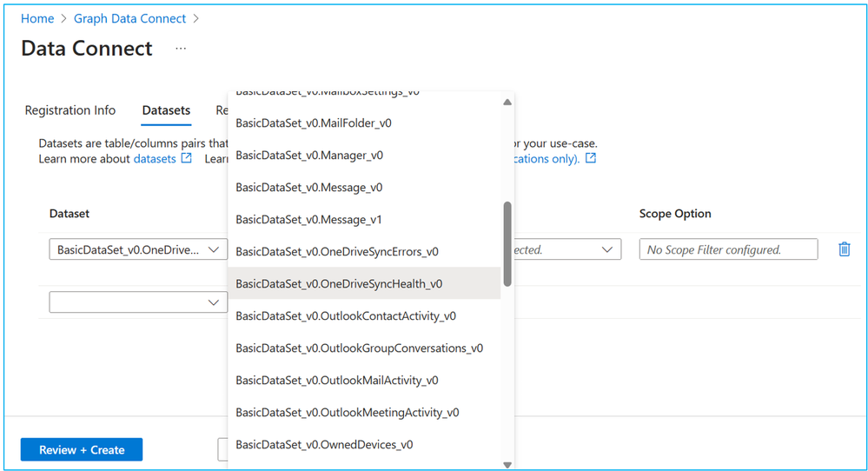Follow the 'cations only).' link
The image size is (868, 471).
547,159
